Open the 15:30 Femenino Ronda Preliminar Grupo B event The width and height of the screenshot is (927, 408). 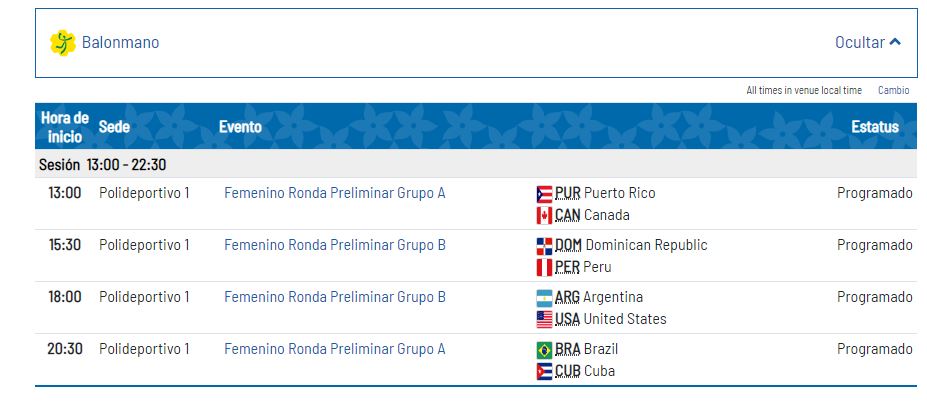coord(334,245)
